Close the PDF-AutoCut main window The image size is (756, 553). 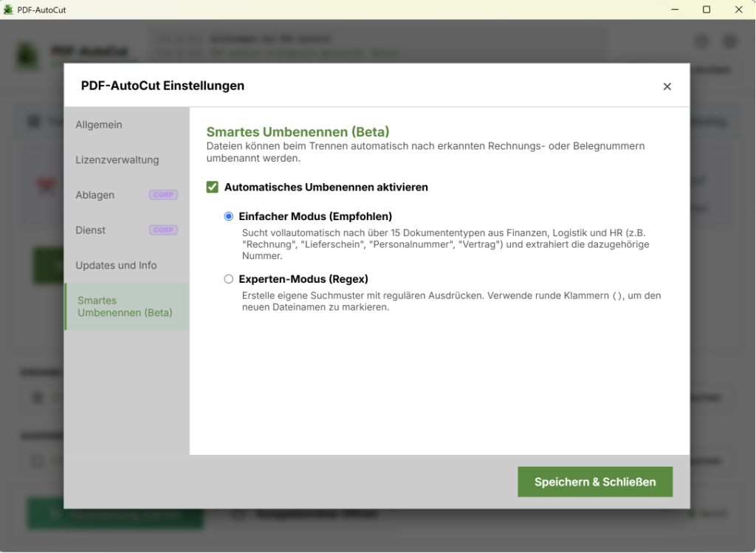[x=738, y=10]
